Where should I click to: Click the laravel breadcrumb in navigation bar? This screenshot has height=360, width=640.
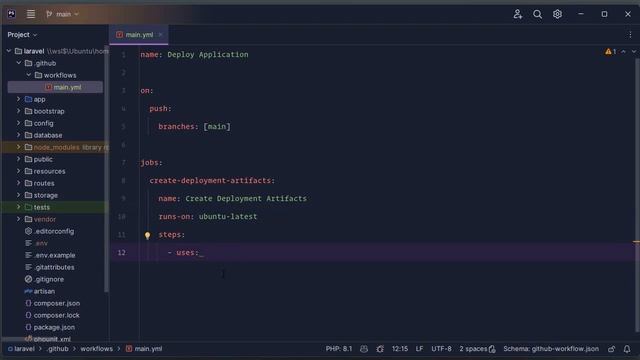[21, 349]
